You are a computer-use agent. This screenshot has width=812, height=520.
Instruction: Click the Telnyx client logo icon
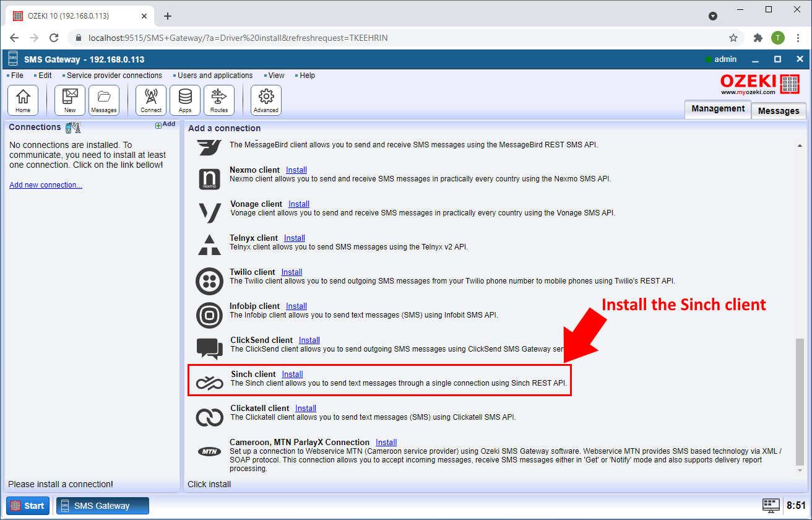pyautogui.click(x=209, y=245)
